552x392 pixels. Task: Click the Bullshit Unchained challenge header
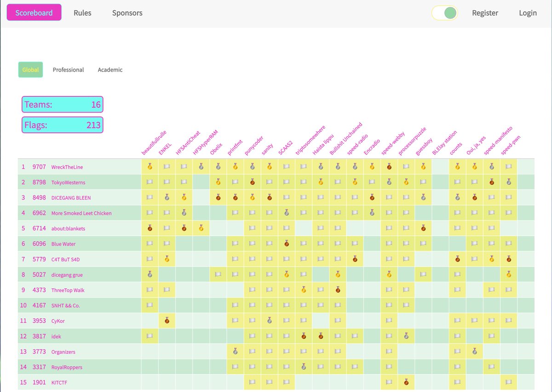(345, 139)
